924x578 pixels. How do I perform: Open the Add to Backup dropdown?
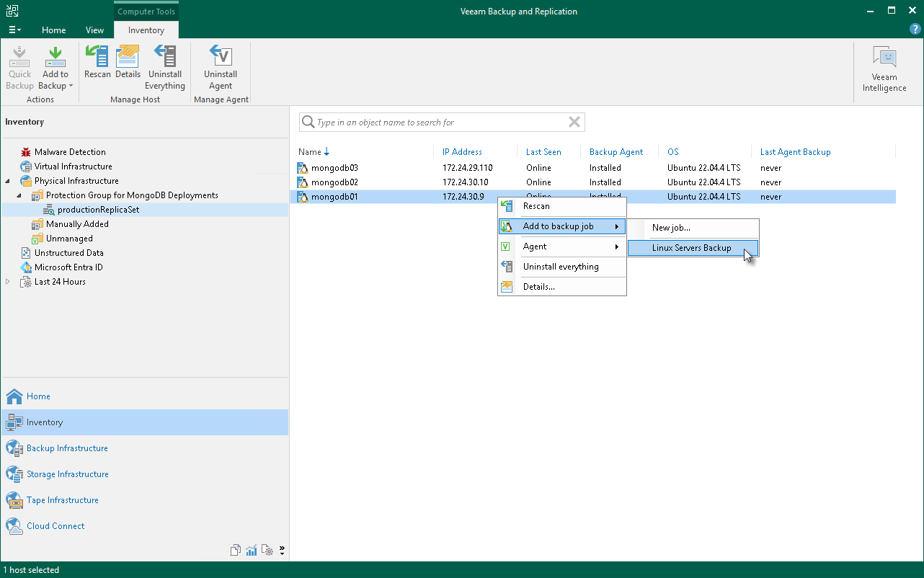pyautogui.click(x=55, y=86)
